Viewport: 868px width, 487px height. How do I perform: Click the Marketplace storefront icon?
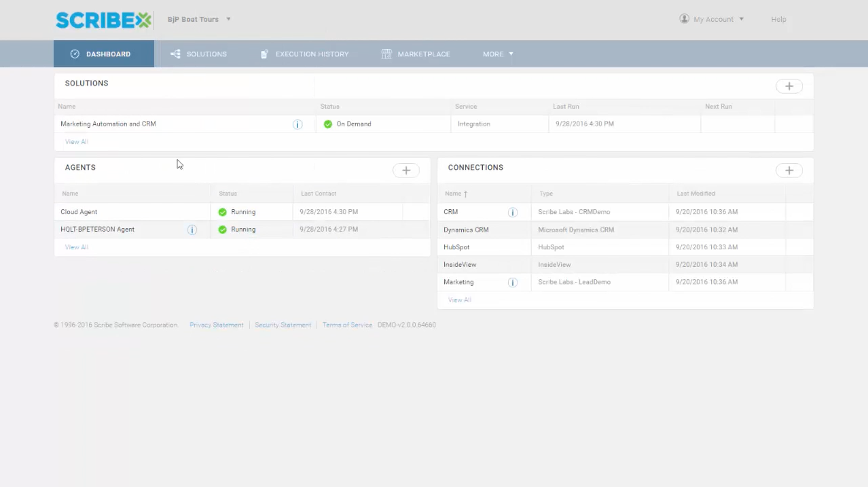386,54
